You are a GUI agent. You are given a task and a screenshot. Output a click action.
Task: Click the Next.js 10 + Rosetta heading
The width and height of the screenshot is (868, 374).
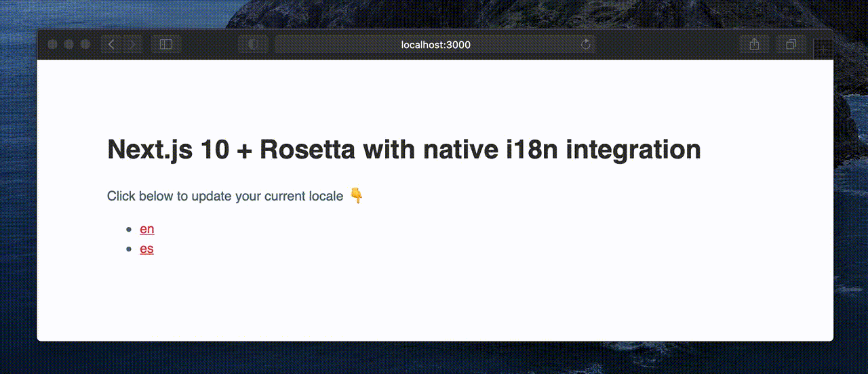point(404,149)
